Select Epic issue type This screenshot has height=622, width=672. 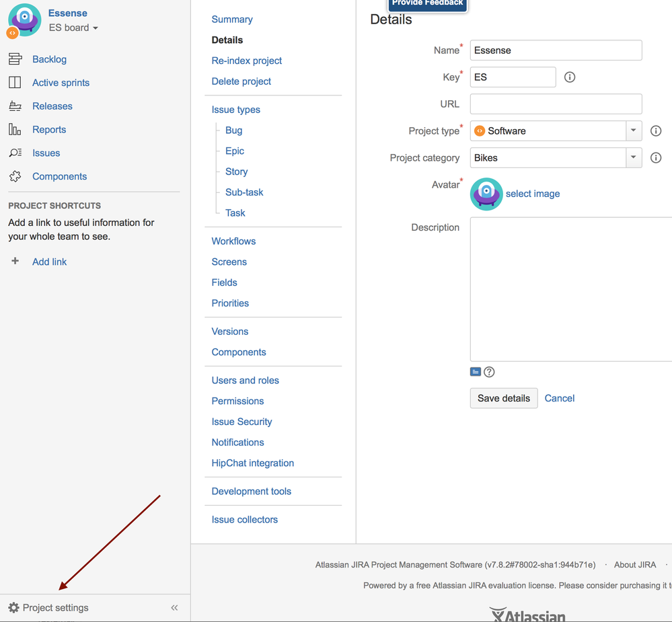coord(235,151)
